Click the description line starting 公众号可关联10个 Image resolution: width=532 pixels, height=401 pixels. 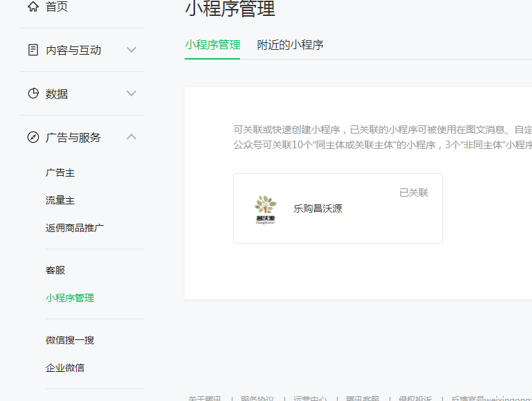point(383,145)
